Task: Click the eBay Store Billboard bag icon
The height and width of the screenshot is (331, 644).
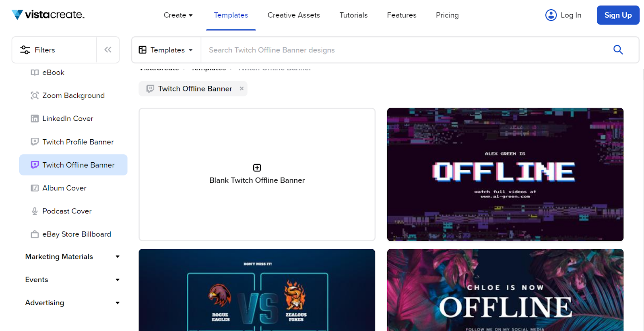Action: 35,234
